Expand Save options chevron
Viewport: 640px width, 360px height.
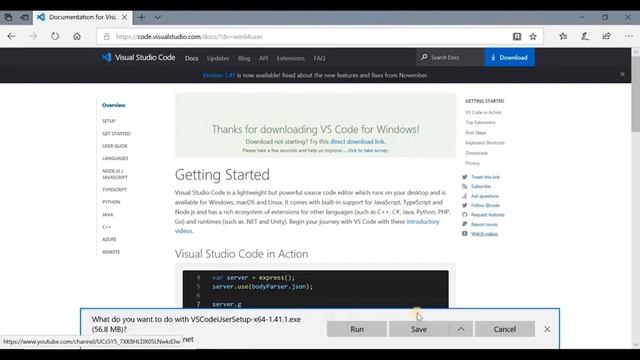461,329
